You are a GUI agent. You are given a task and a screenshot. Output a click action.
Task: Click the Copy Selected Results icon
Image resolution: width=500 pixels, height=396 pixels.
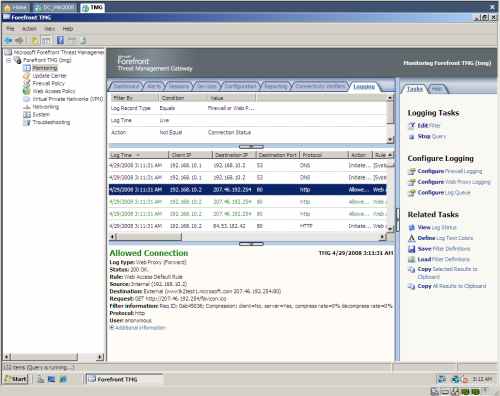point(412,269)
